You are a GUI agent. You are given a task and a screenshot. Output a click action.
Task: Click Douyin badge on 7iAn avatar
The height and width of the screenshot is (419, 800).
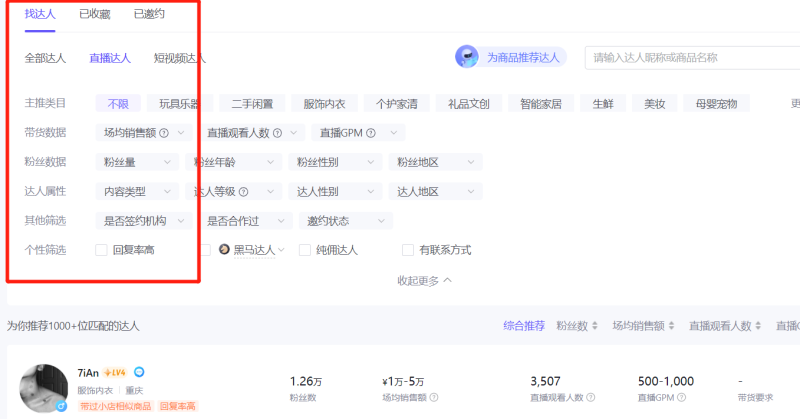tap(62, 406)
